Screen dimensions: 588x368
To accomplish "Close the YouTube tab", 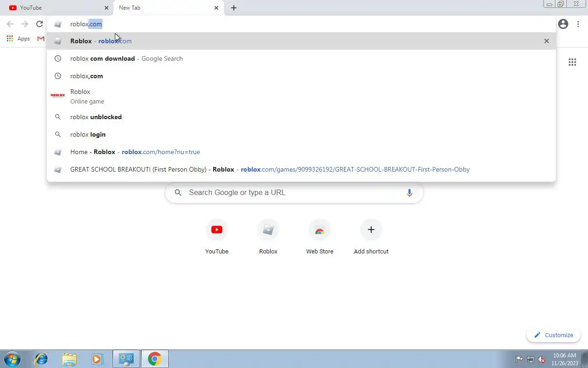I will coord(107,8).
